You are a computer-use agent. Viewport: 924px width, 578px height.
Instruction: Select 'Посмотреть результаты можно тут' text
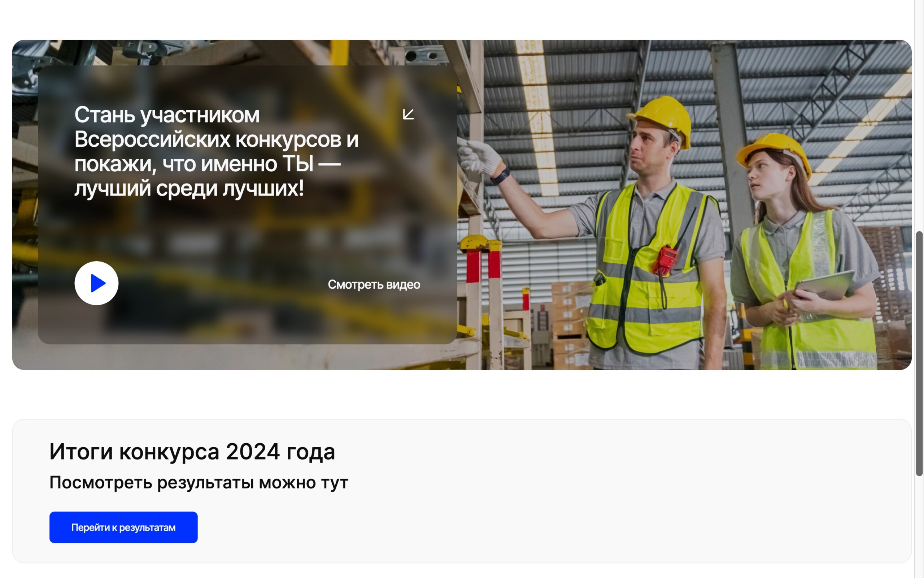pos(199,482)
